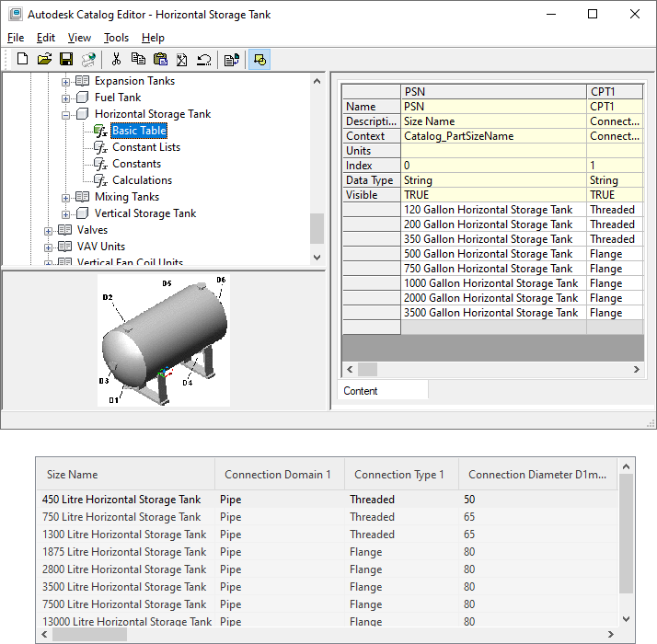Click the Size Name column header
Viewport: 657px width, 644px height.
coord(126,475)
